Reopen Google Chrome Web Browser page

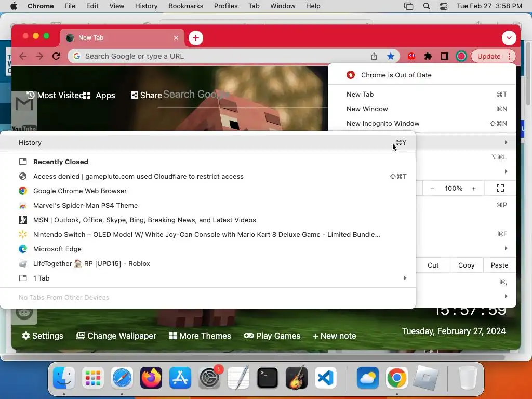[208, 191]
